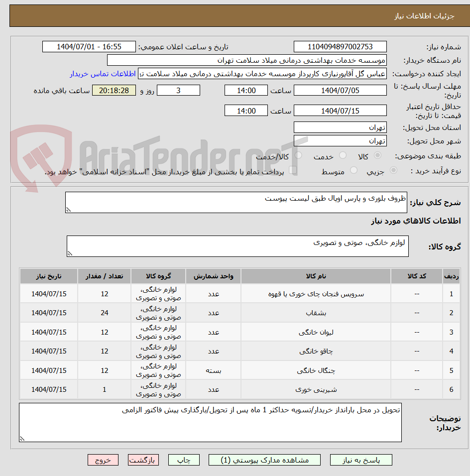Click the resize grip of the description textarea
The image size is (470, 476).
point(69,210)
